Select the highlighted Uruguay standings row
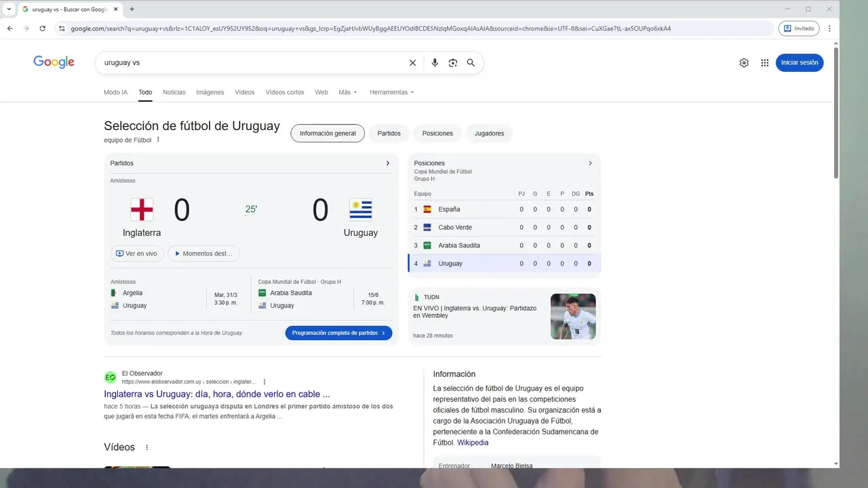This screenshot has height=488, width=868. click(505, 263)
